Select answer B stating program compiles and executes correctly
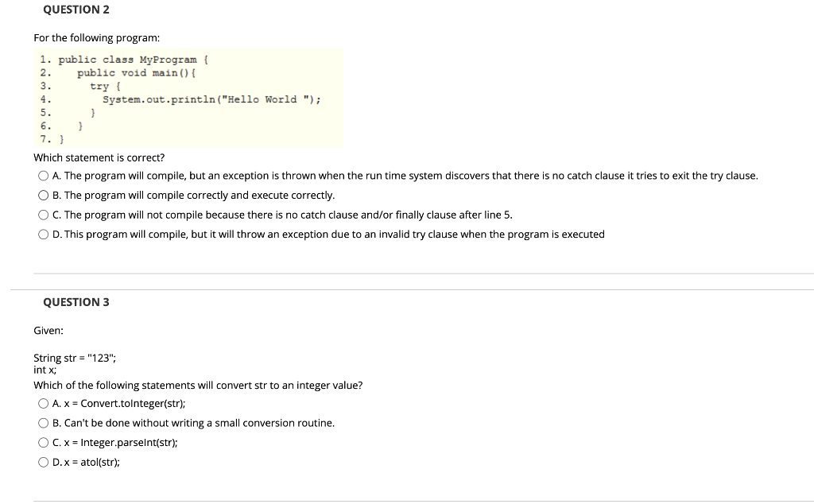This screenshot has height=504, width=814. [x=43, y=195]
